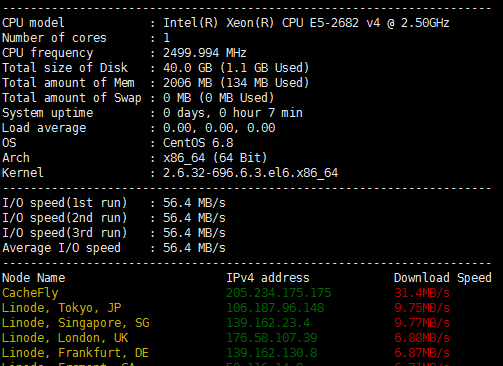
Task: Click Linode, Singapore, SG entry
Action: point(76,323)
